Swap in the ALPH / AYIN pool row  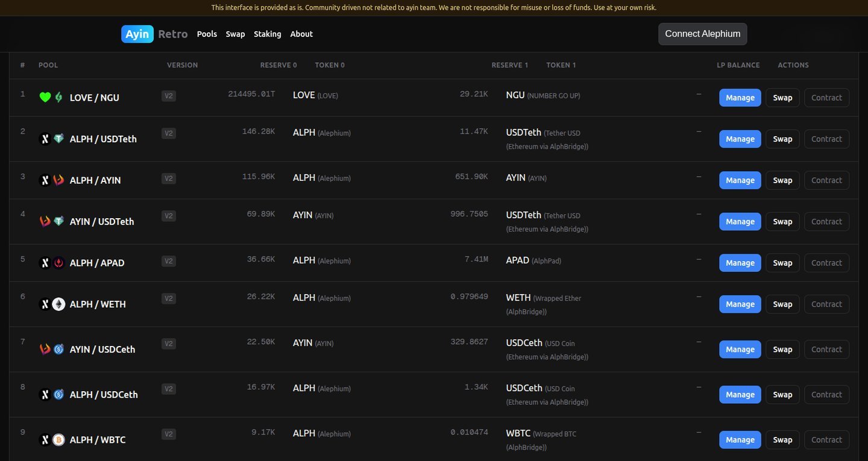pos(783,180)
